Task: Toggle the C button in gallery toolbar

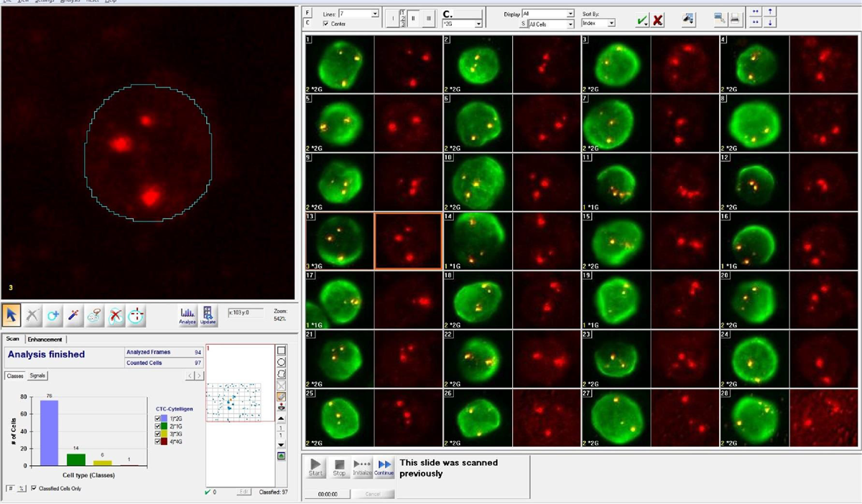Action: pos(308,23)
